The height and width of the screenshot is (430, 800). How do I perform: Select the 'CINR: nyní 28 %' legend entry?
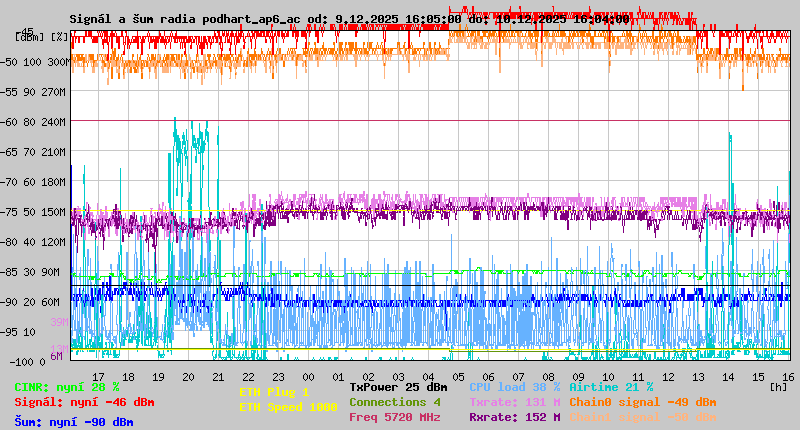pyautogui.click(x=67, y=387)
